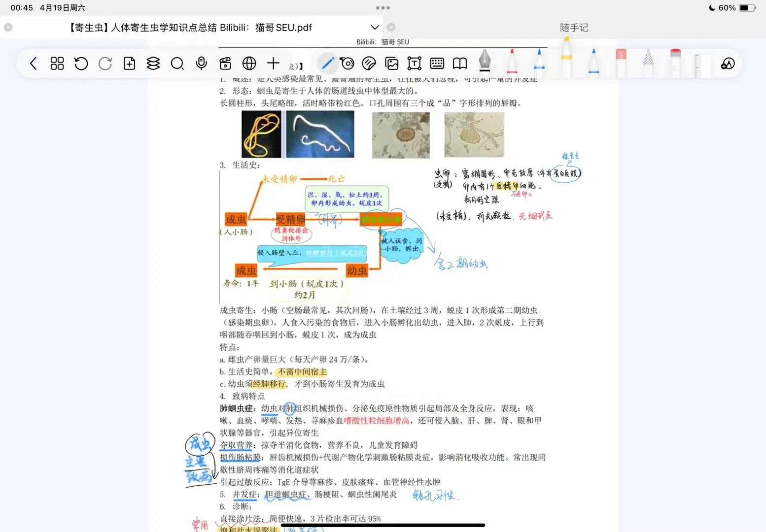The height and width of the screenshot is (532, 766).
Task: Tap the bold heading 肺蛔虫症
Action: tap(236, 408)
